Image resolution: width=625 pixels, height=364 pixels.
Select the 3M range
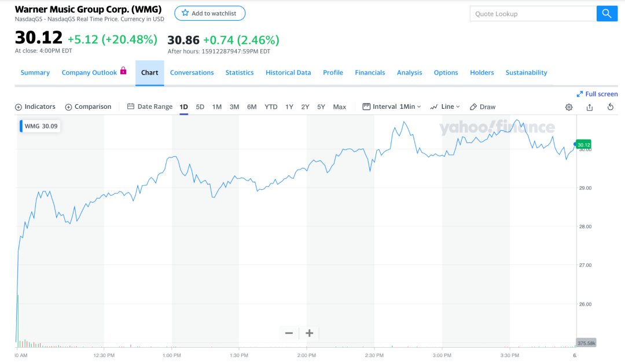[x=234, y=107]
